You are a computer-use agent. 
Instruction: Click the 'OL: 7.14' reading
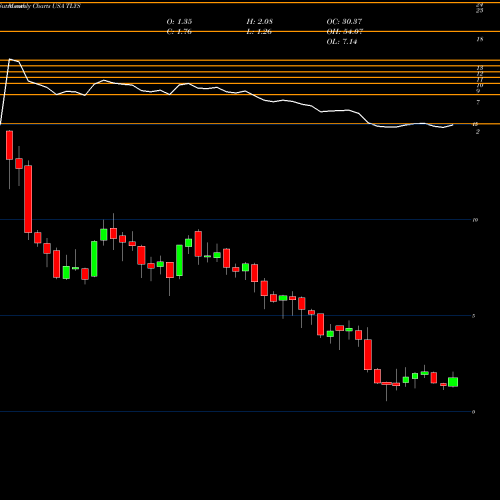coord(342,42)
